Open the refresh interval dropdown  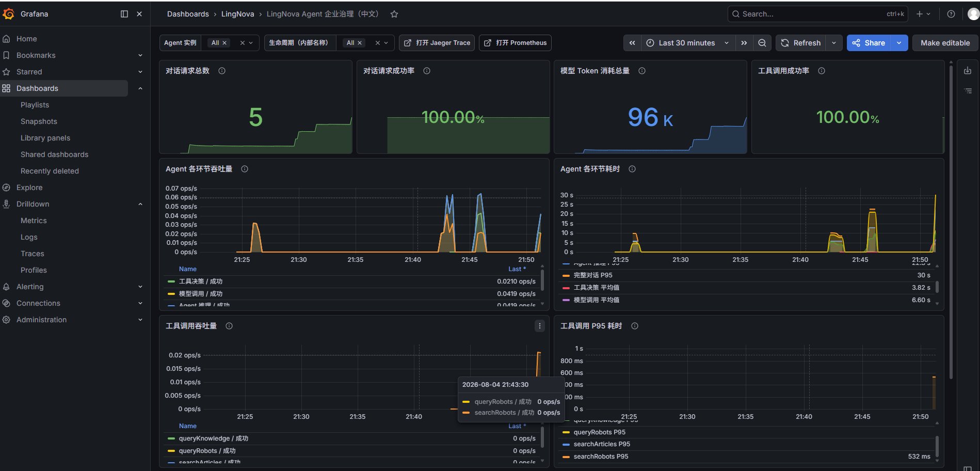tap(834, 43)
